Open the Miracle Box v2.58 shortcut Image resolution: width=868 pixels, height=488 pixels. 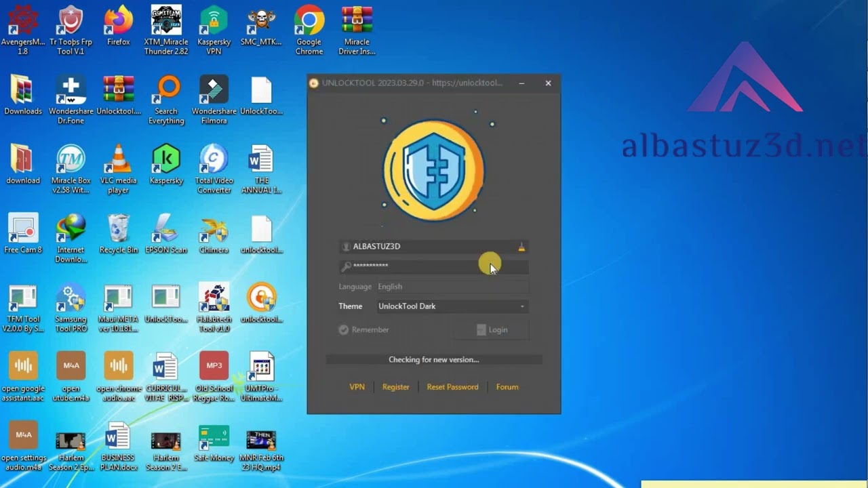[x=71, y=169]
